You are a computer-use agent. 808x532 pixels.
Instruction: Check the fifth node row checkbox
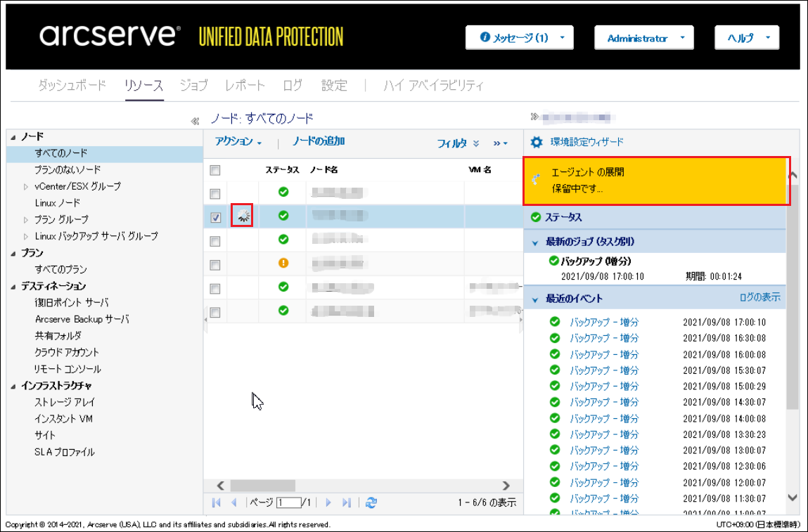click(x=215, y=288)
